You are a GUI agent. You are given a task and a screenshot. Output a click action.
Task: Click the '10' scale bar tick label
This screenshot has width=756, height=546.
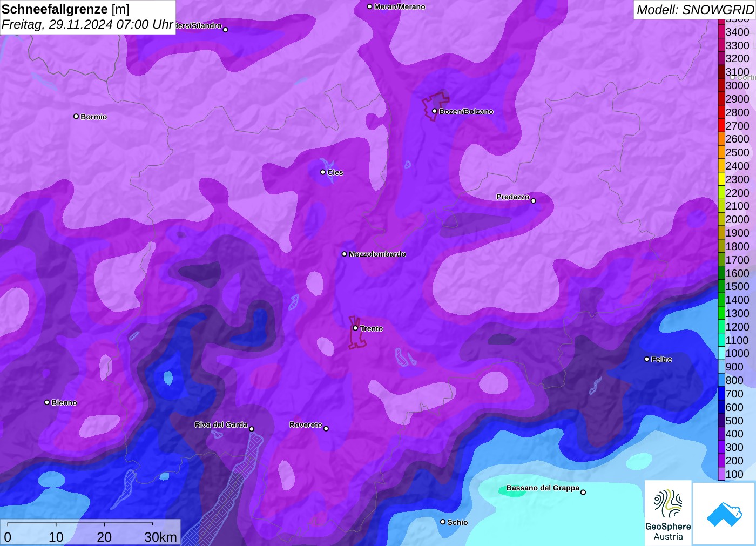(56, 537)
